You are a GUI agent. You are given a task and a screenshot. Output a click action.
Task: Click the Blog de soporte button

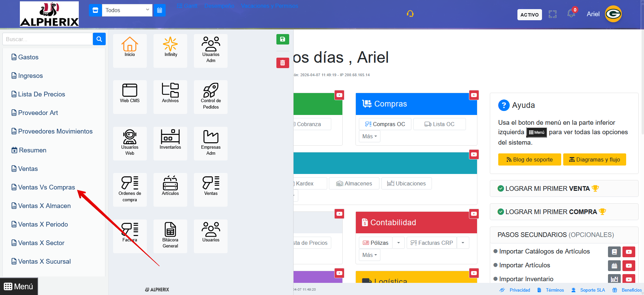(529, 160)
